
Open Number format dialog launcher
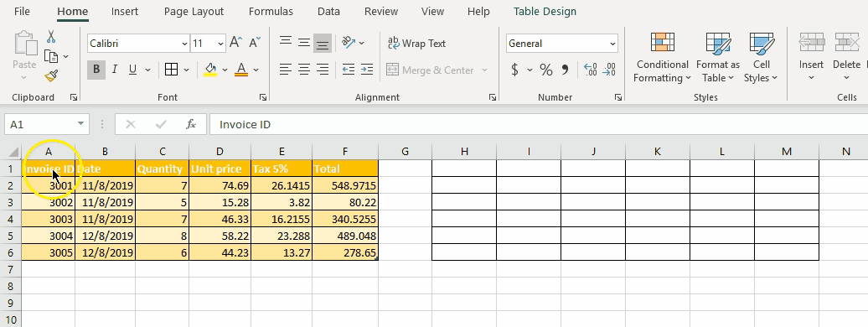[x=617, y=97]
